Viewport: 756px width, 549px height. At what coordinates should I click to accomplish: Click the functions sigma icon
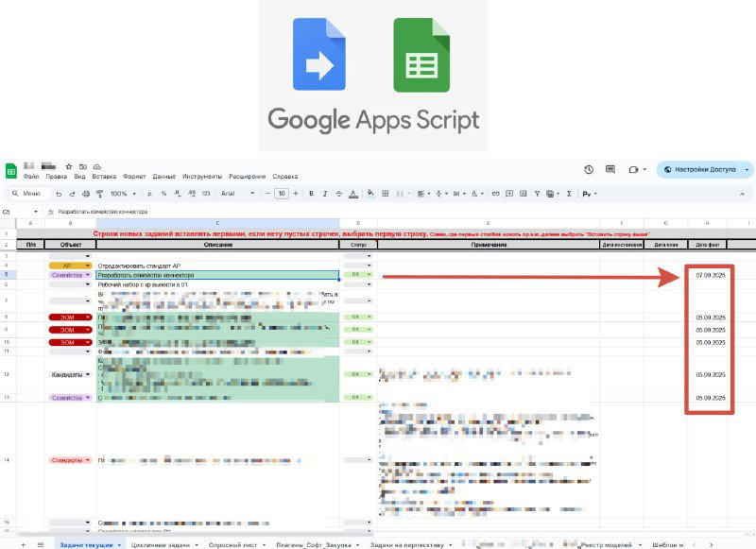click(x=569, y=194)
